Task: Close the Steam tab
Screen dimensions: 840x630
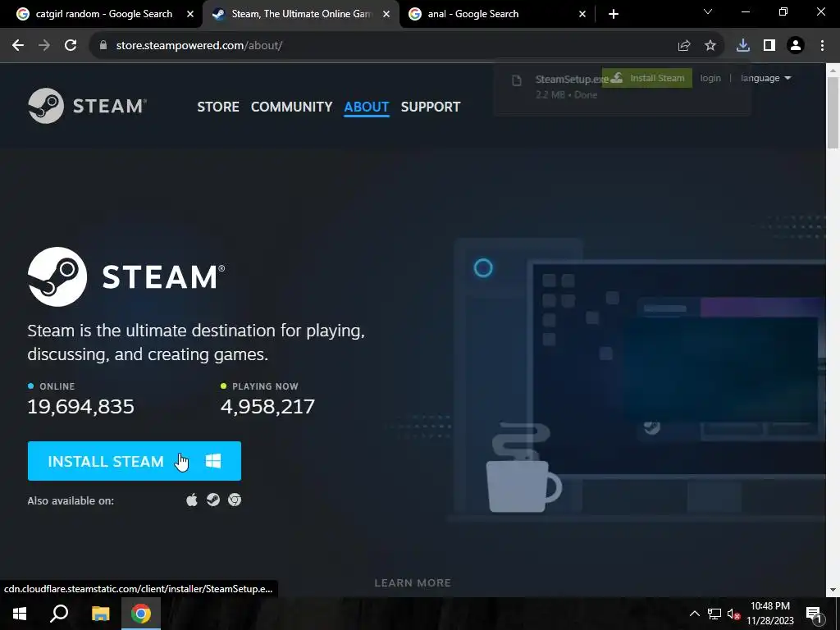Action: (386, 14)
